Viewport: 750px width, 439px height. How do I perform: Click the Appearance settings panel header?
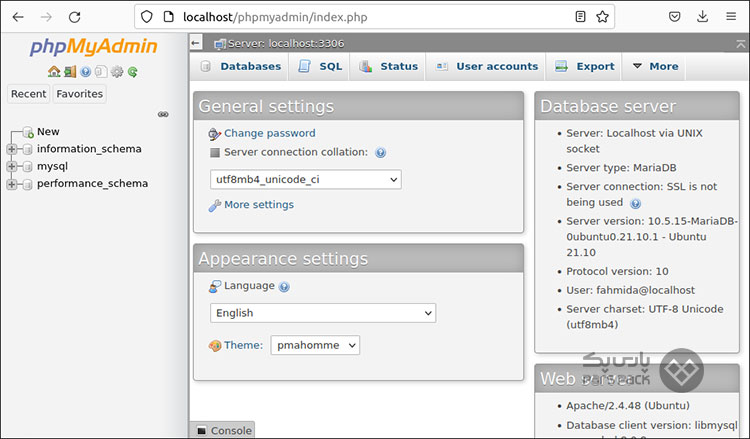point(359,259)
